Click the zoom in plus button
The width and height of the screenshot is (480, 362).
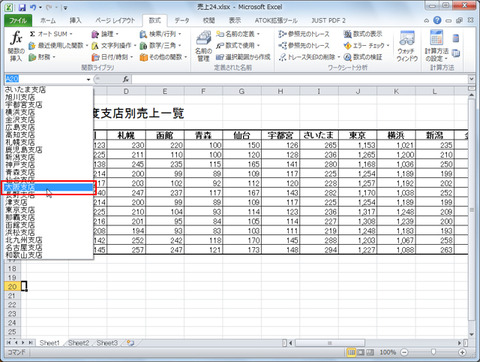pyautogui.click(x=462, y=352)
